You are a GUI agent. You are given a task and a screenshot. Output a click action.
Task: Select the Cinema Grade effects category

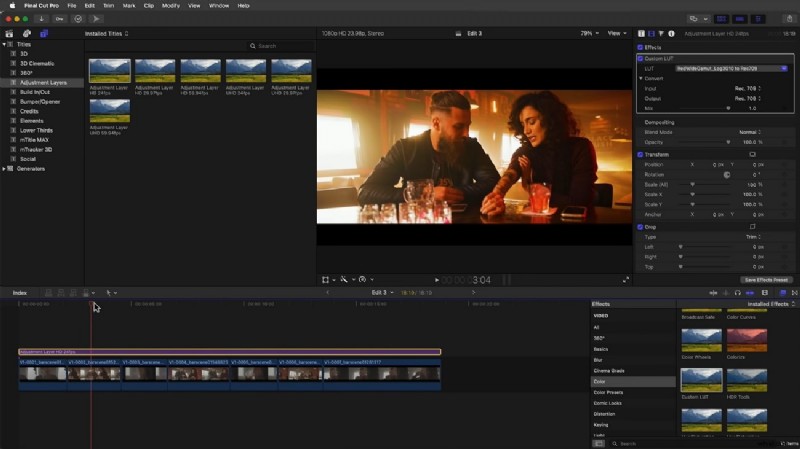click(x=609, y=371)
